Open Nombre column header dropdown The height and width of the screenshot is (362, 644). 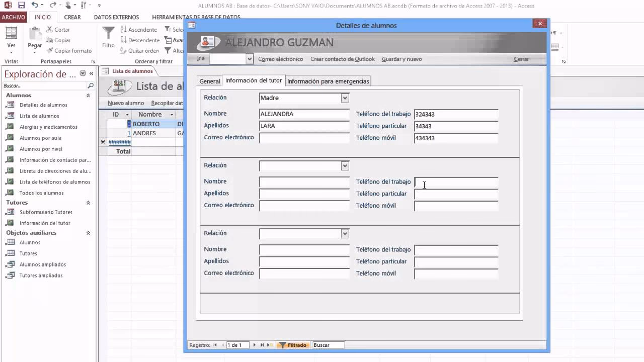172,115
